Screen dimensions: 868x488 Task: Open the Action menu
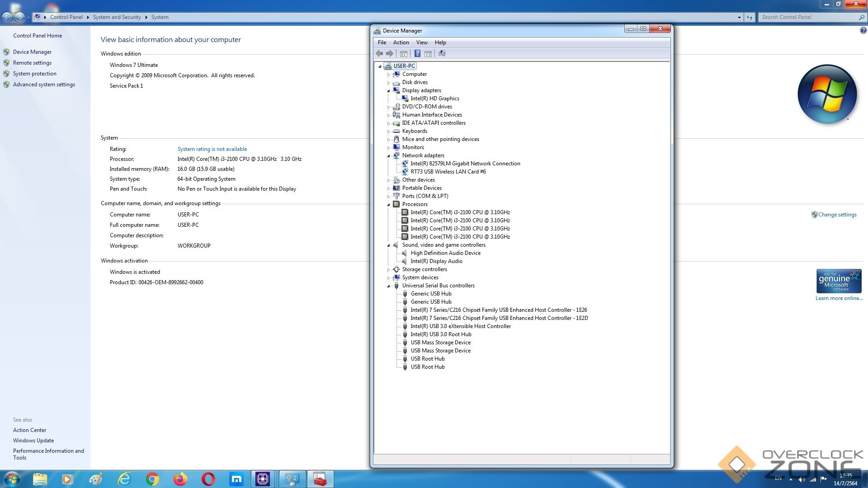click(401, 42)
